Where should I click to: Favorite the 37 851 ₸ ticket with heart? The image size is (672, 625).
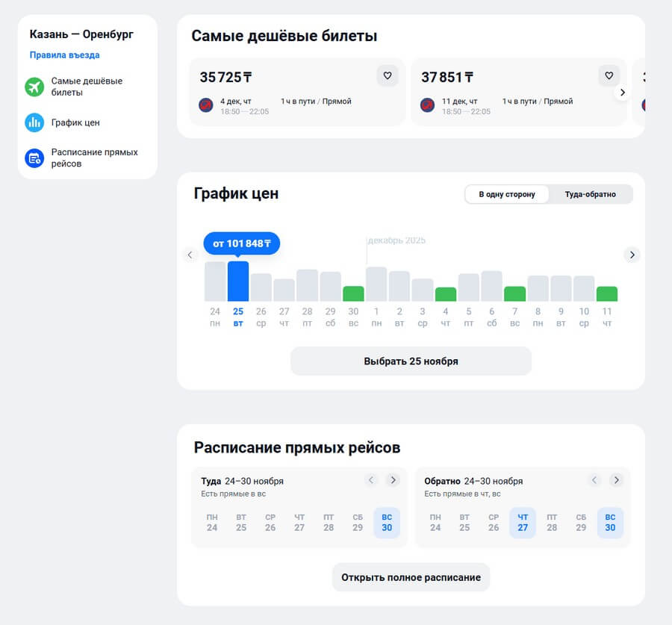pos(609,76)
